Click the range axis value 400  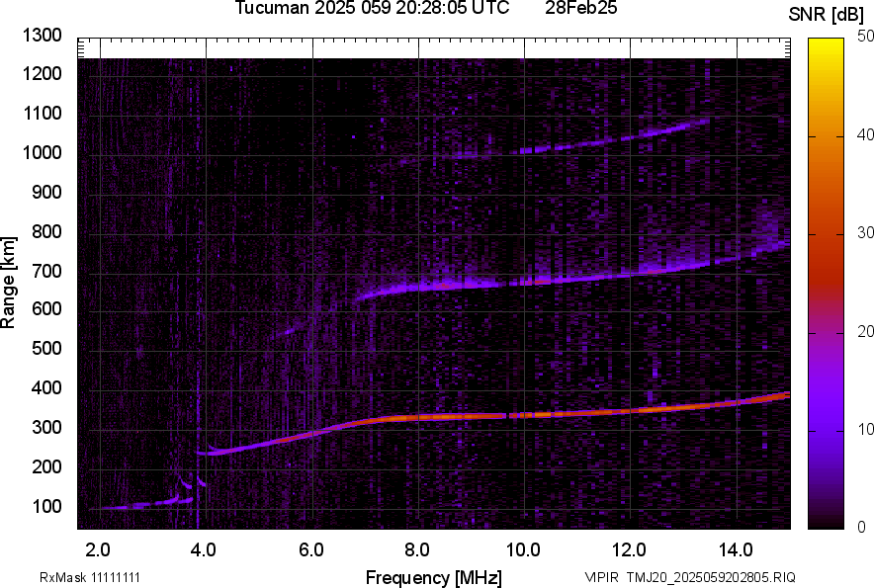[x=46, y=388]
